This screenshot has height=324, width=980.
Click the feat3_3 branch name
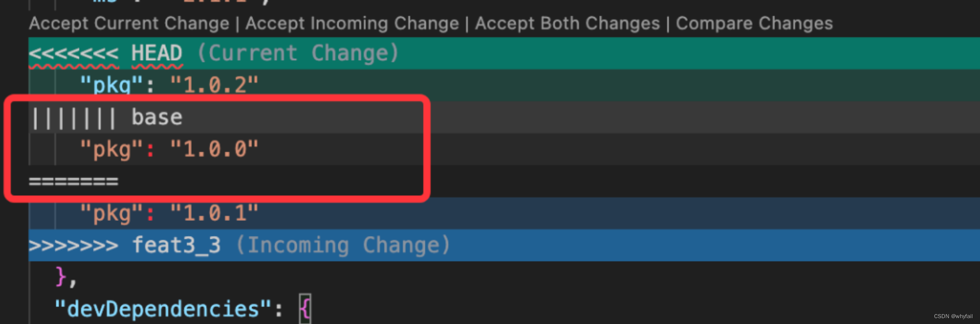click(x=177, y=245)
